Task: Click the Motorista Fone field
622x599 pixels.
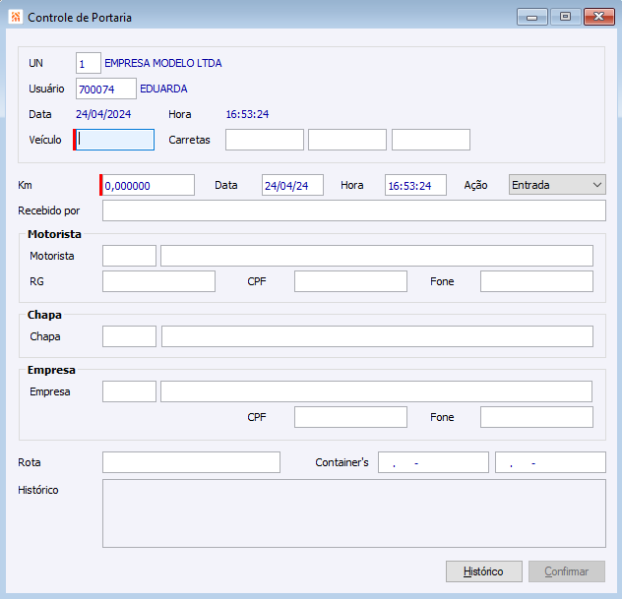Action: click(x=536, y=281)
